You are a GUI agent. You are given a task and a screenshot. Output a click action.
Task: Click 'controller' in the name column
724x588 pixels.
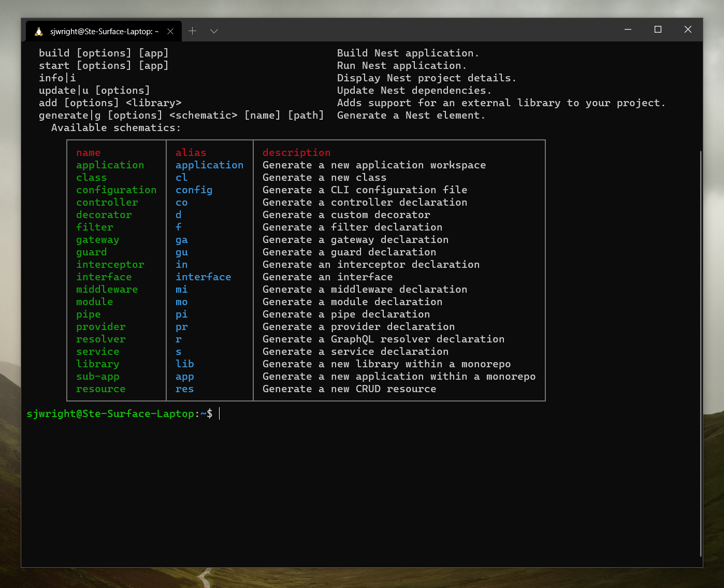coord(107,203)
